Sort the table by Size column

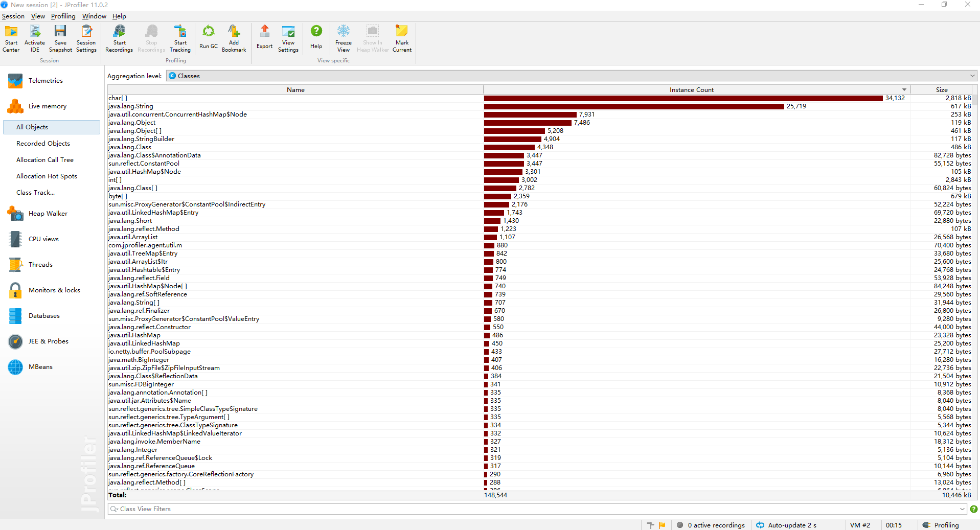point(942,90)
